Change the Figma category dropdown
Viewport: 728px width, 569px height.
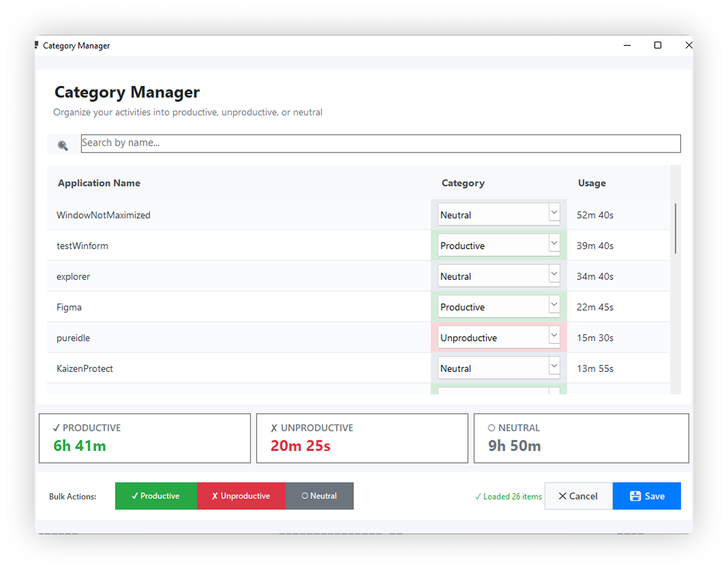(498, 307)
